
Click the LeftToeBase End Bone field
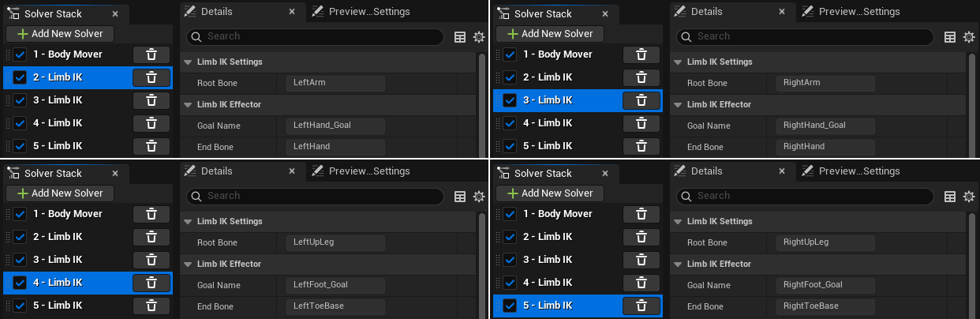click(335, 306)
